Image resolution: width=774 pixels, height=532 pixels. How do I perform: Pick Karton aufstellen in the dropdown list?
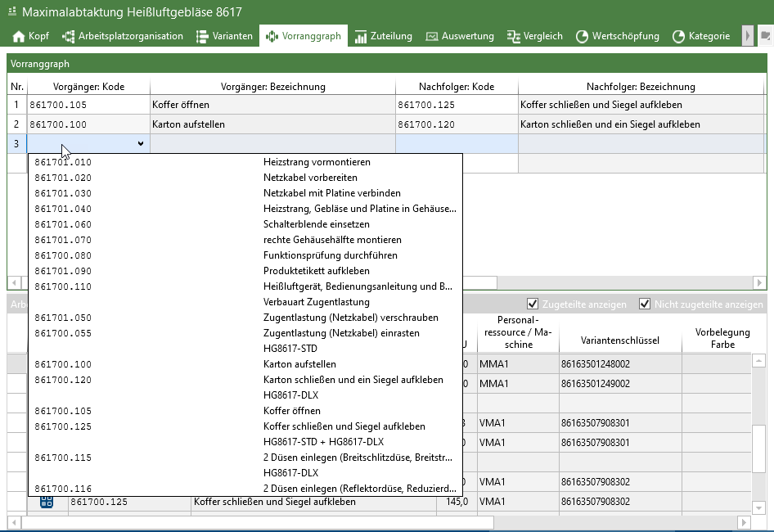pos(245,364)
